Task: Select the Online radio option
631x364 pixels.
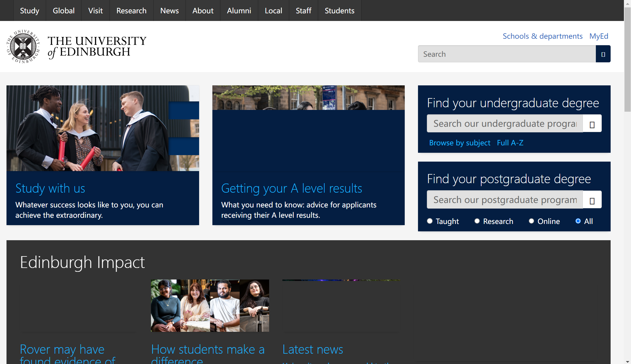Action: coord(531,221)
